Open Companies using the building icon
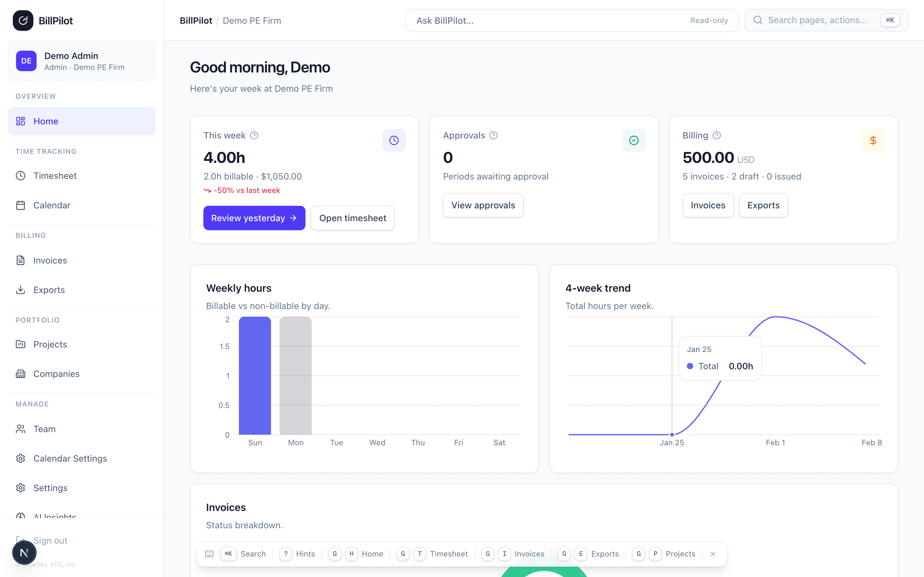 tap(21, 373)
